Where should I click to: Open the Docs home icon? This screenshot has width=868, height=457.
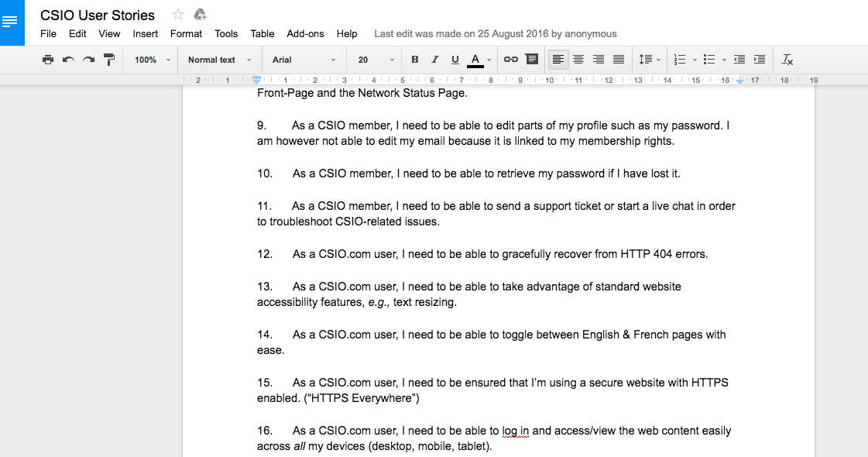(12, 22)
